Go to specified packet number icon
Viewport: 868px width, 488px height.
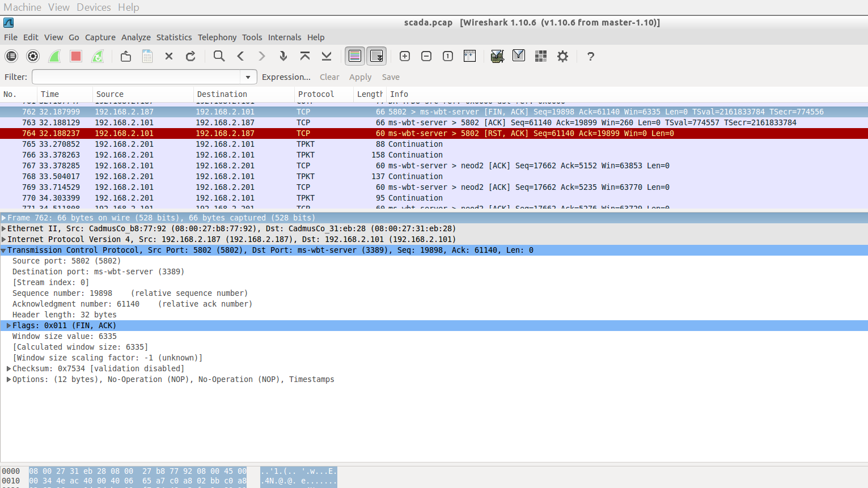click(x=283, y=56)
